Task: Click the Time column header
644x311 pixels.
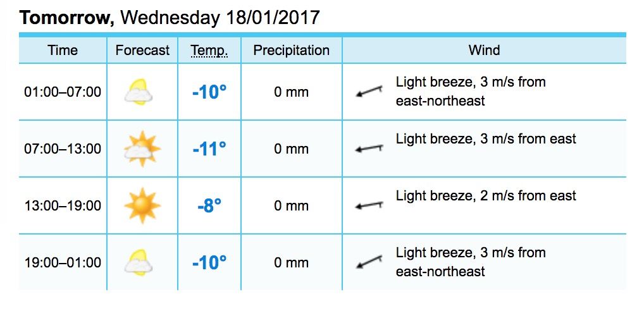Action: point(63,50)
